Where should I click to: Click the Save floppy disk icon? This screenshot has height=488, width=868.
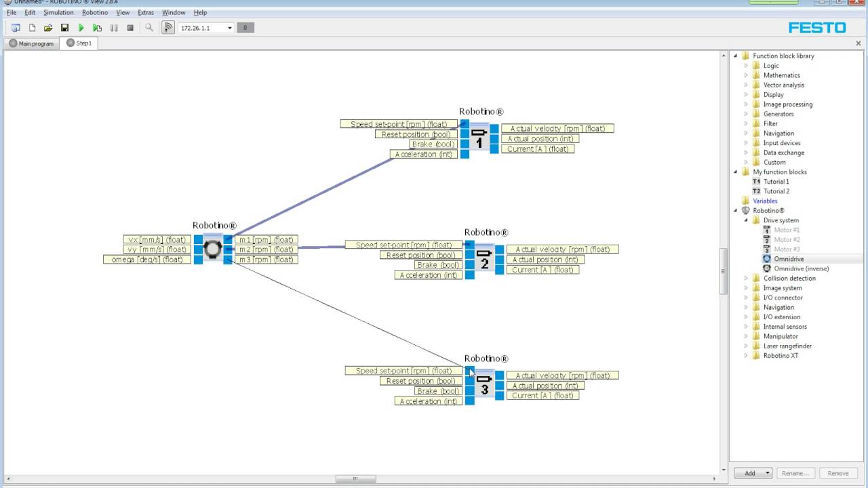click(x=64, y=28)
